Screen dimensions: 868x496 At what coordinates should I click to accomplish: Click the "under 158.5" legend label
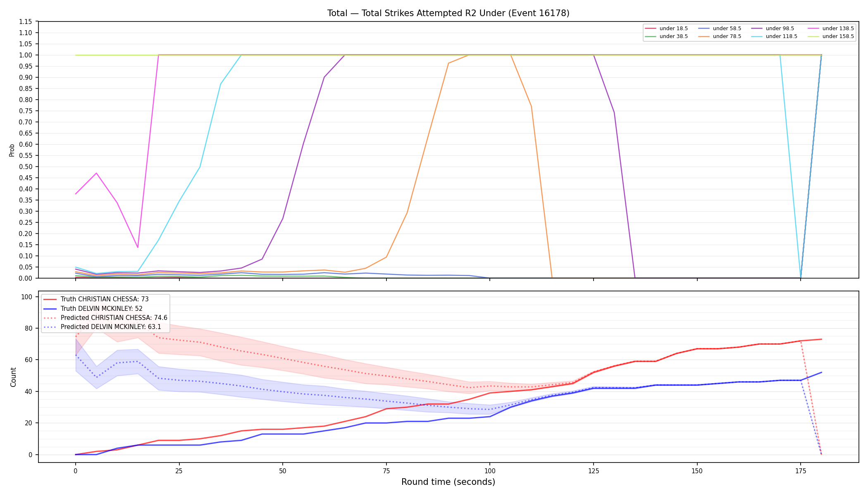pos(838,36)
